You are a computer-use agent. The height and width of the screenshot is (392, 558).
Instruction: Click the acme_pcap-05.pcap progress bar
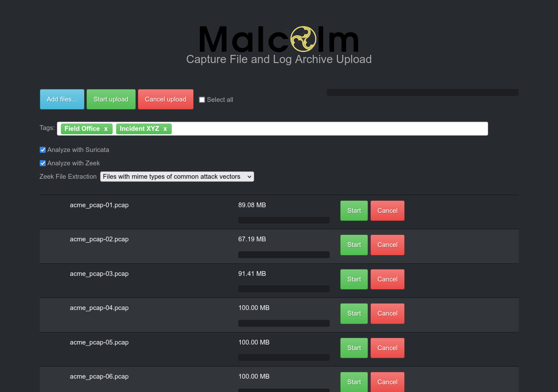(284, 357)
